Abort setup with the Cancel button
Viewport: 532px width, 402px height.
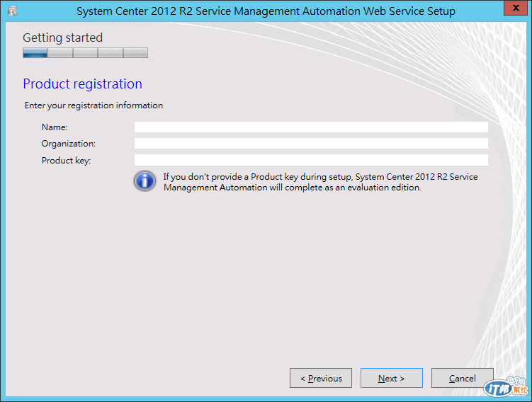tap(462, 378)
